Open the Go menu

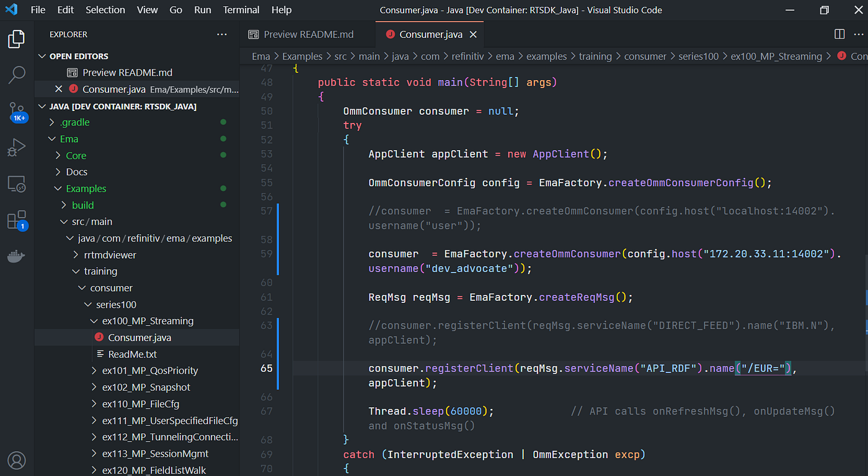coord(176,10)
